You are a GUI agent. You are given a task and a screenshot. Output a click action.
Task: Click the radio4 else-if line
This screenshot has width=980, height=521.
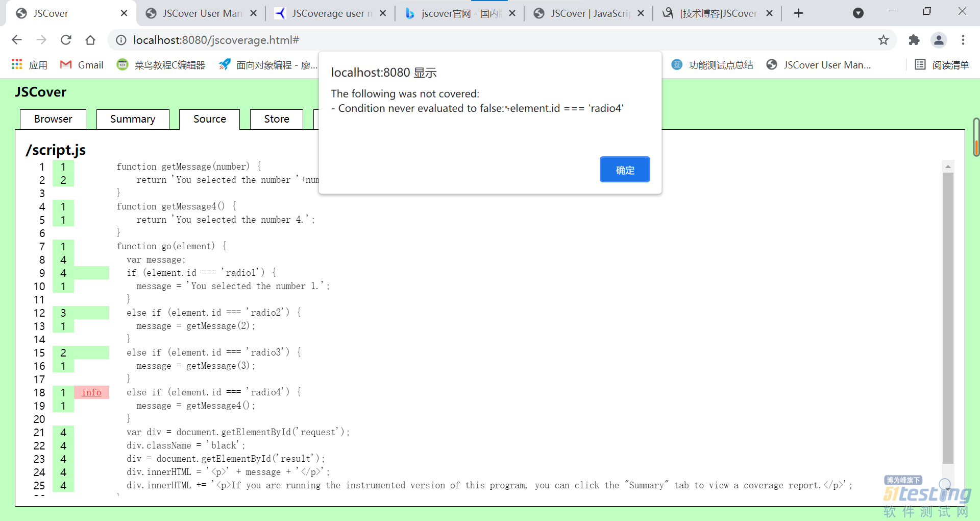click(214, 392)
